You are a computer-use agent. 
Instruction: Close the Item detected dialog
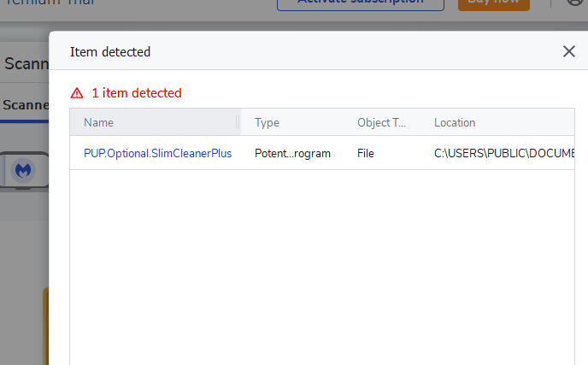click(x=569, y=51)
